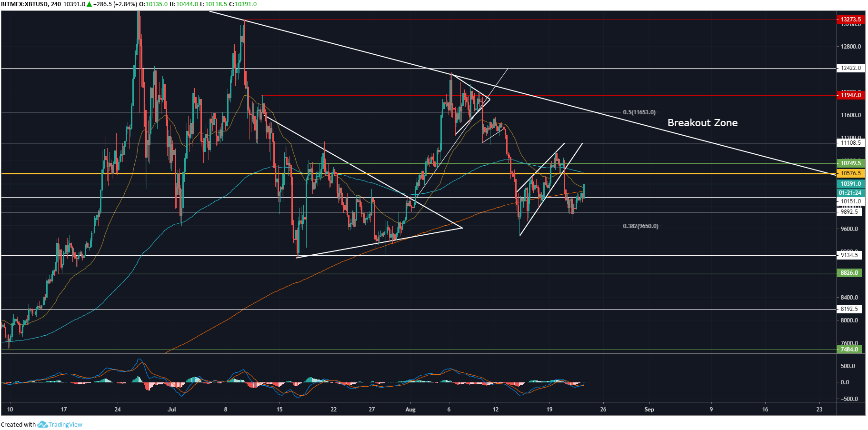The width and height of the screenshot is (868, 430).
Task: Click the high value H:10444.0 in header
Action: click(184, 4)
